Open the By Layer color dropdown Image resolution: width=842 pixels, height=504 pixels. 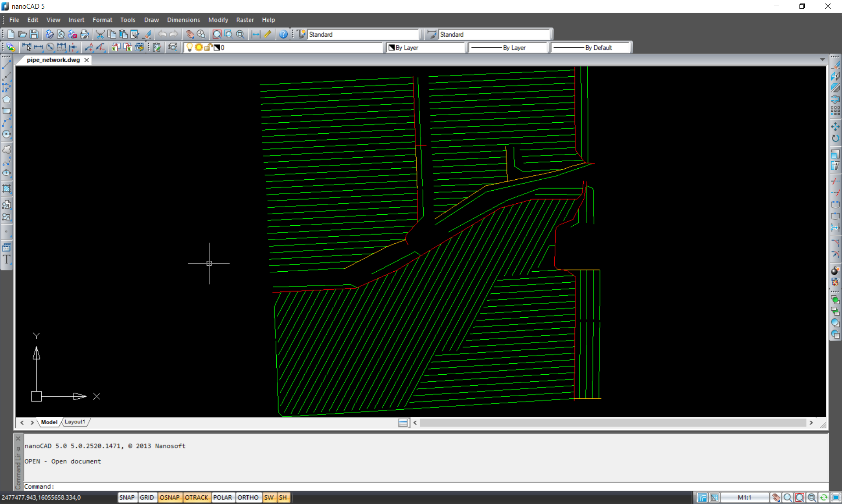[425, 47]
